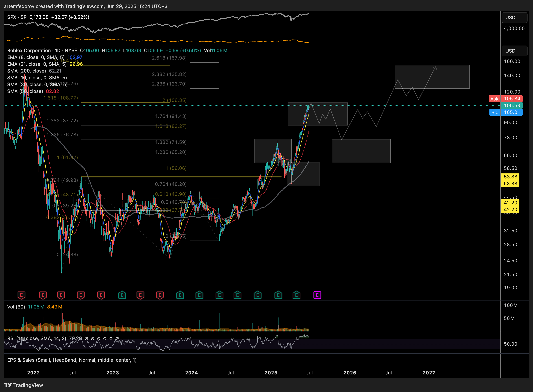533x392 pixels.
Task: Click the 2023 label on time axis
Action: click(x=113, y=373)
